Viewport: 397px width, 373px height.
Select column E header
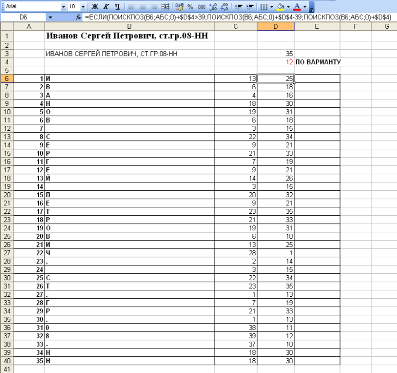point(317,26)
